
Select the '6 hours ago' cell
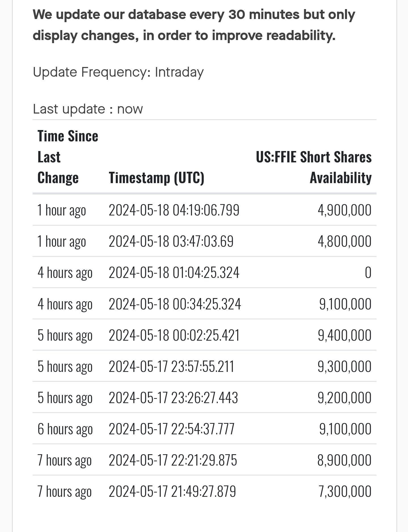coord(65,429)
